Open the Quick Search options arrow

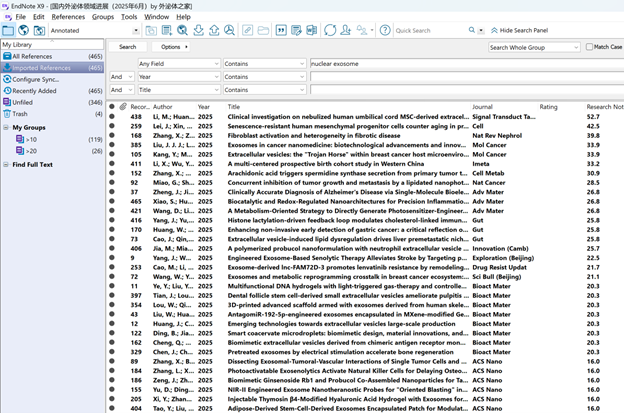point(481,31)
